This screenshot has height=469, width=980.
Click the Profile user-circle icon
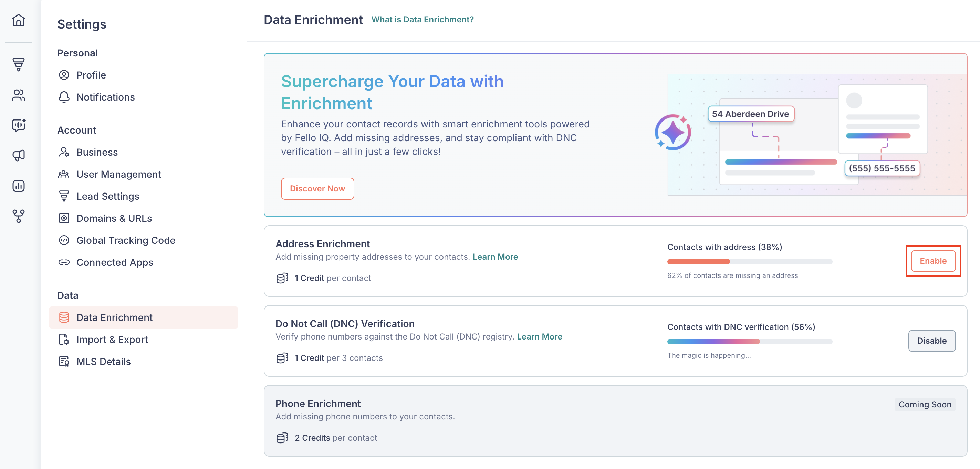pos(64,75)
